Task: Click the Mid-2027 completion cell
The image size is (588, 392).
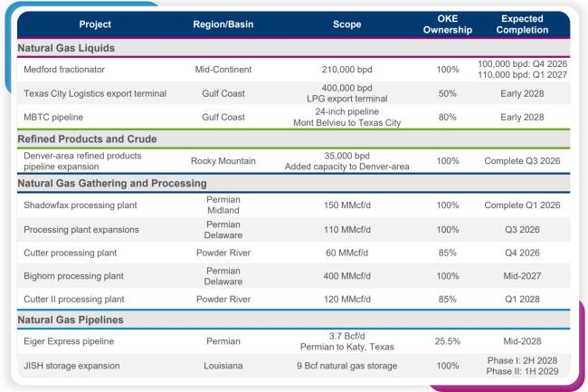Action: tap(522, 276)
